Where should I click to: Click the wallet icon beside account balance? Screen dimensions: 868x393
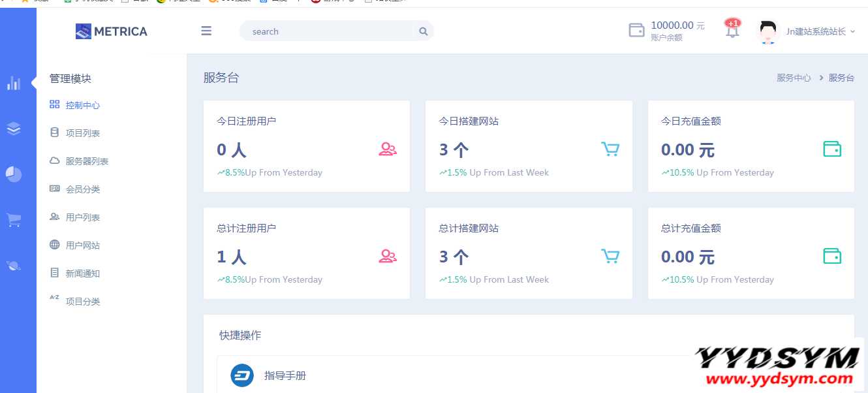pyautogui.click(x=636, y=31)
